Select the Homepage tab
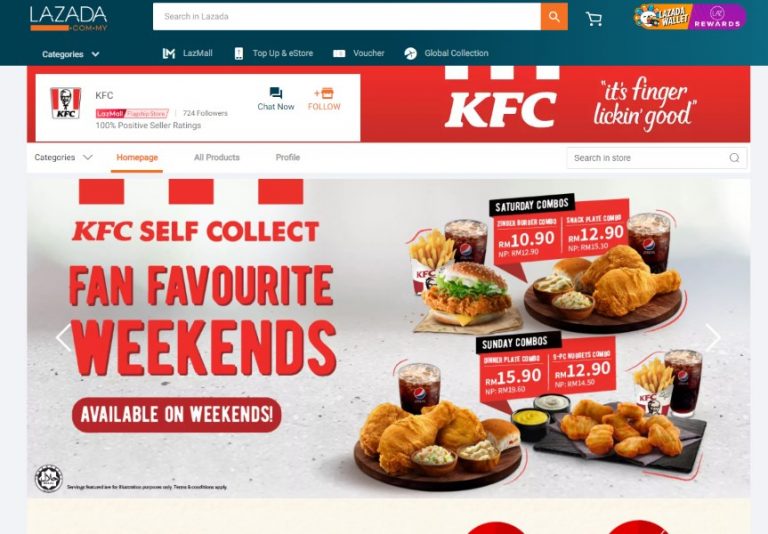This screenshot has width=768, height=534. click(x=137, y=157)
